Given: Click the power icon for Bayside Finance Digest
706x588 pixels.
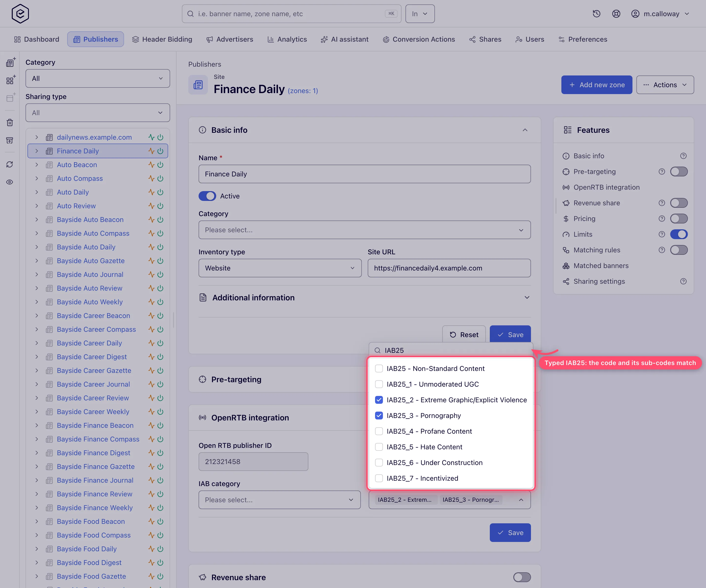Looking at the screenshot, I should tap(161, 453).
